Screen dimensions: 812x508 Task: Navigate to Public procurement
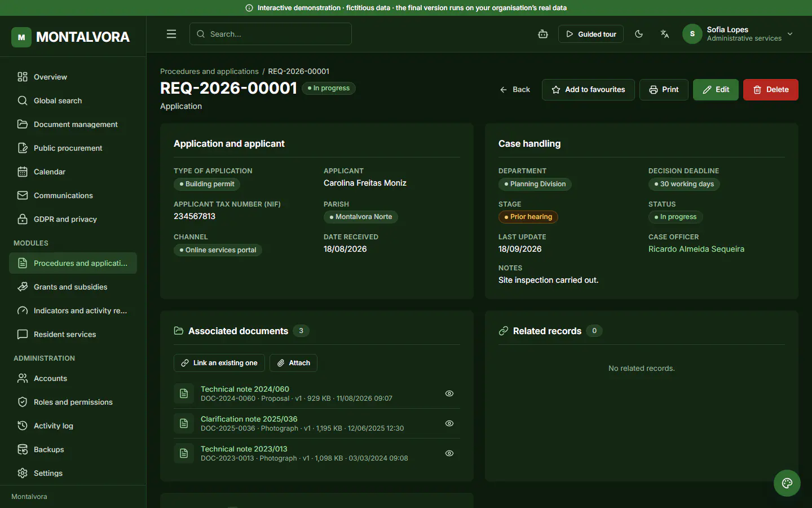(x=73, y=148)
